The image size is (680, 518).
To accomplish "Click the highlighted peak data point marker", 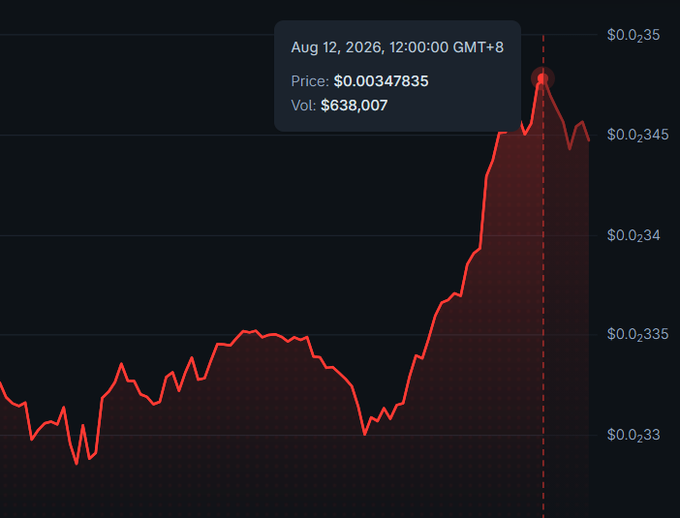I will (x=543, y=79).
